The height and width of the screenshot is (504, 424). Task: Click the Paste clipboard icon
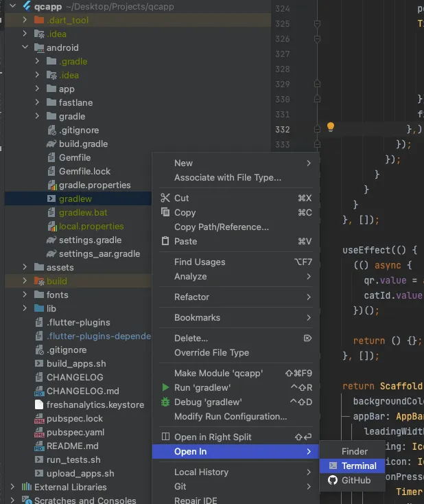tap(165, 241)
